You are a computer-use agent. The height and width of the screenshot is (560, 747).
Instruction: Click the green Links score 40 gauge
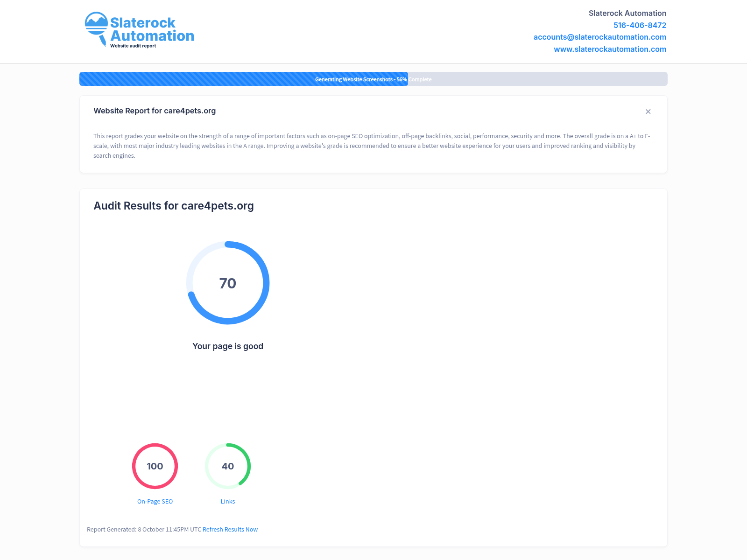tap(228, 466)
